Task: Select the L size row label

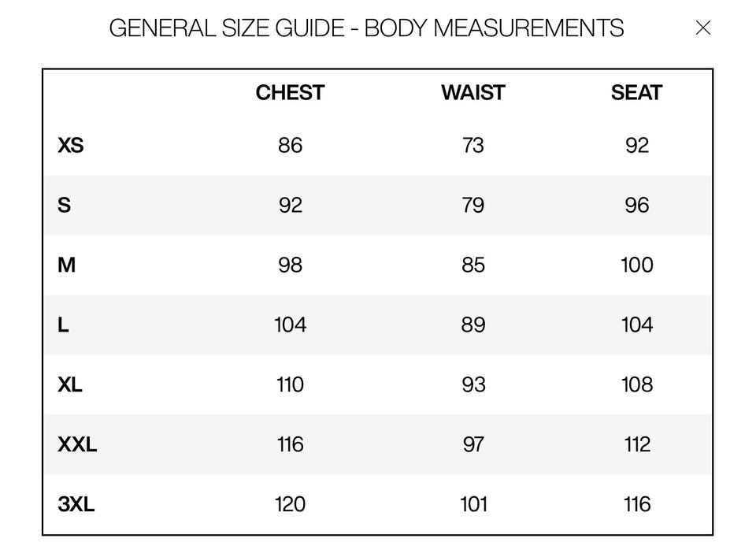Action: point(64,325)
